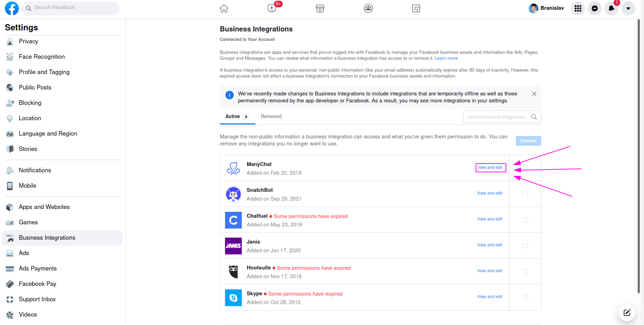Viewport: 644px width, 325px height.
Task: Click the Search Facebook field
Action: tap(71, 8)
